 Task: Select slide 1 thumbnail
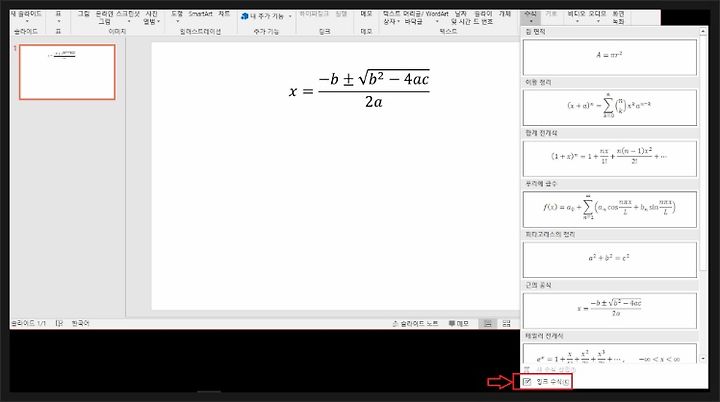pos(67,72)
